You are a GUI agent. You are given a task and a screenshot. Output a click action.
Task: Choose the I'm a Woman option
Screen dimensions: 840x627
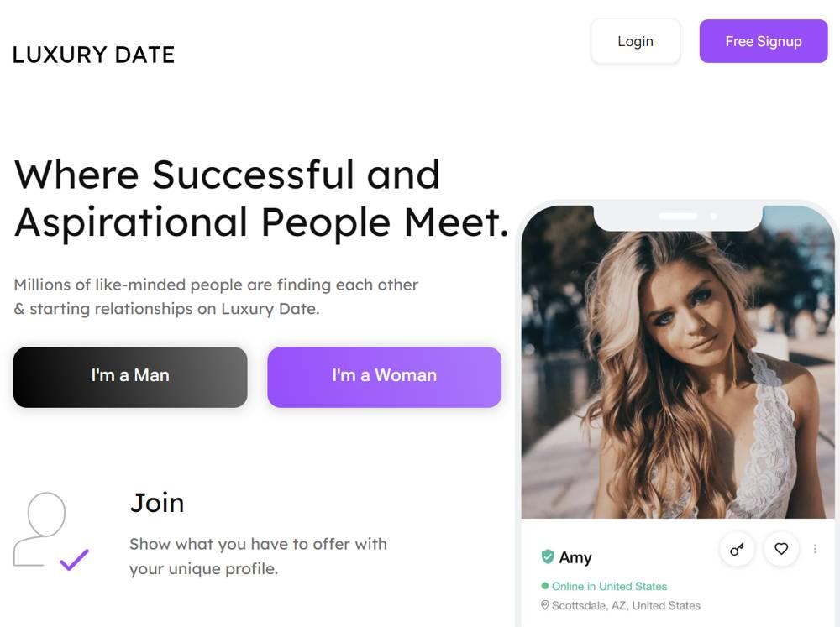384,377
